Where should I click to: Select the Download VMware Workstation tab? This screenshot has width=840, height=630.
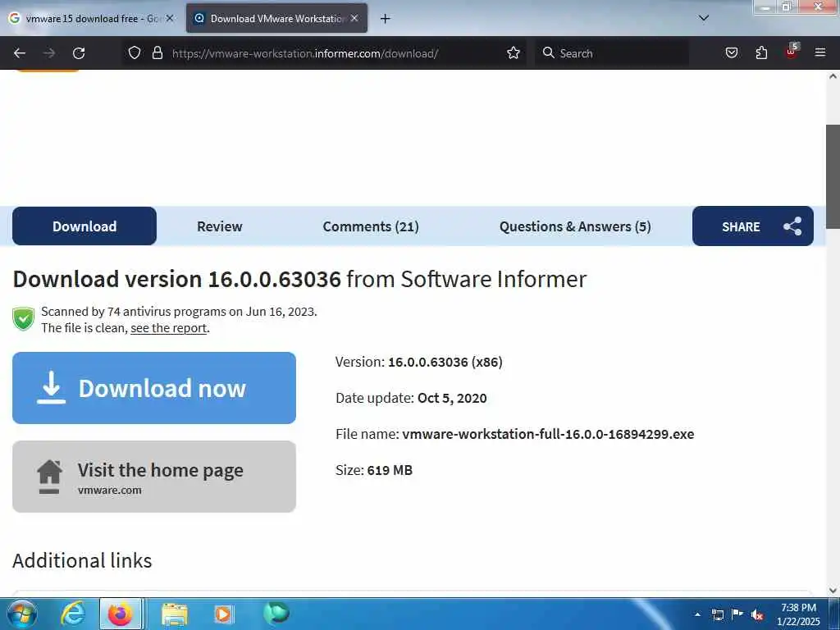coord(276,18)
